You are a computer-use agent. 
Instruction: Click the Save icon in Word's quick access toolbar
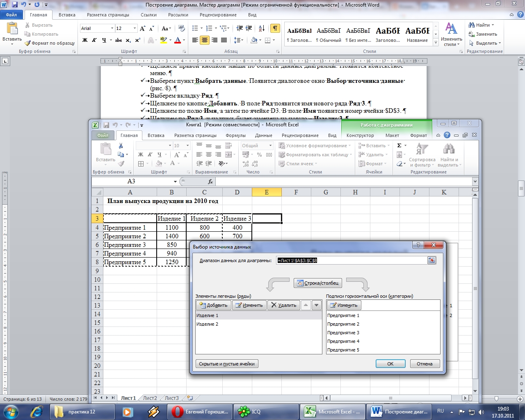pyautogui.click(x=15, y=5)
